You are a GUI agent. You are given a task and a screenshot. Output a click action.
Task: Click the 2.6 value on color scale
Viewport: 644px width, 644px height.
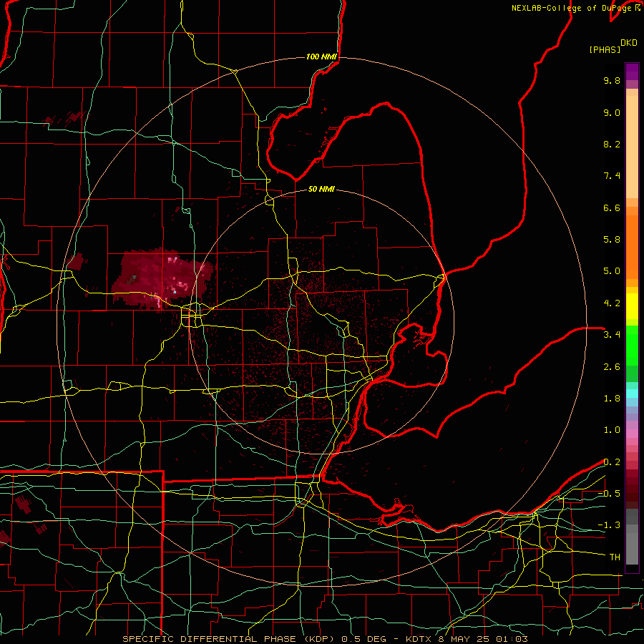click(x=612, y=367)
